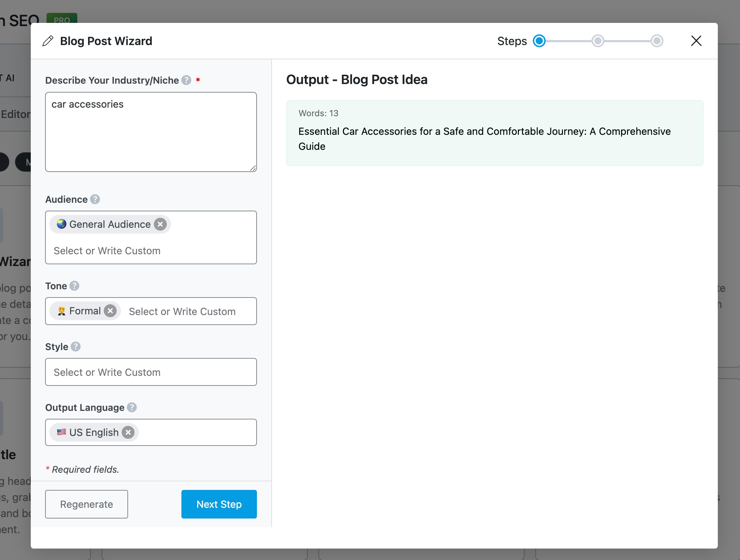Click the Output Language help icon

coord(132,407)
